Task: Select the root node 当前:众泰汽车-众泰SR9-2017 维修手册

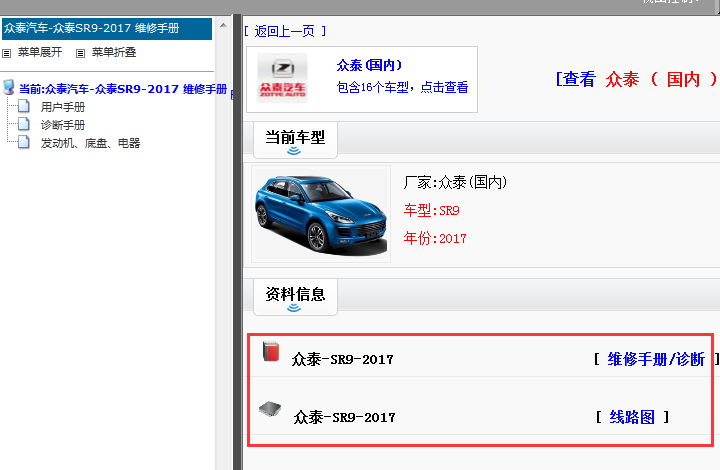Action: pyautogui.click(x=123, y=89)
